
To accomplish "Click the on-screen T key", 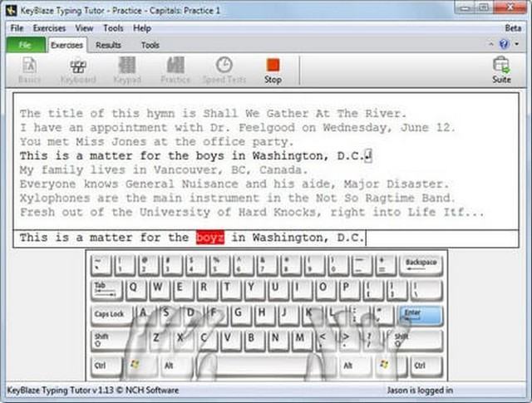I will [x=231, y=290].
